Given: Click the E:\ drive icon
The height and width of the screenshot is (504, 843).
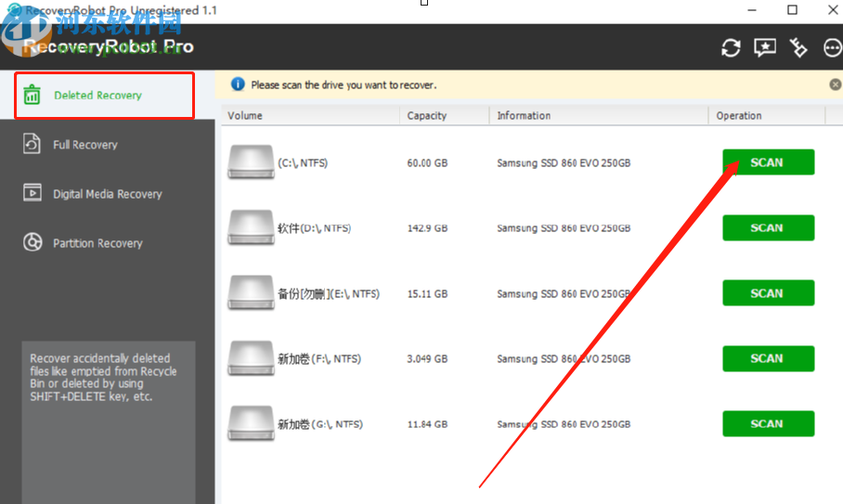Looking at the screenshot, I should click(251, 292).
